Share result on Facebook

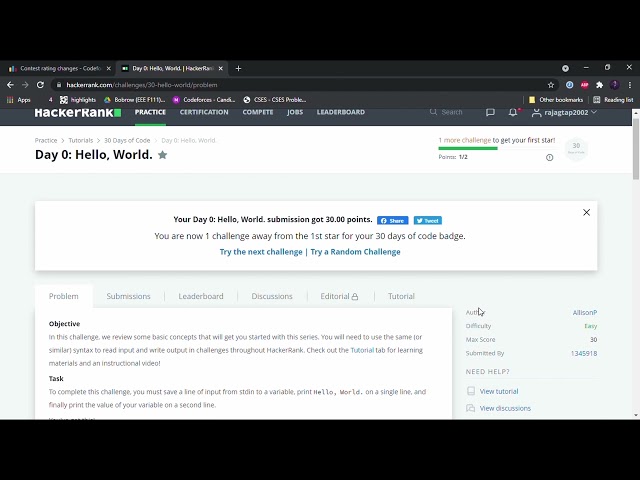pyautogui.click(x=393, y=220)
